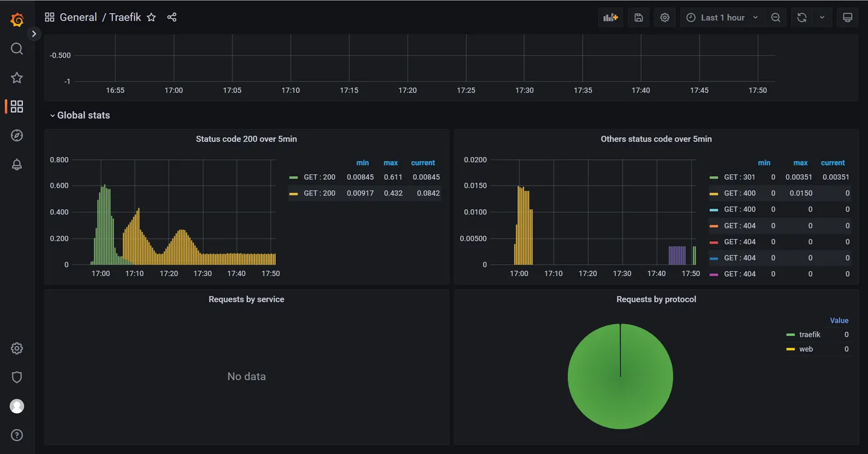Open the Explore compass icon
The height and width of the screenshot is (454, 868).
coord(17,135)
